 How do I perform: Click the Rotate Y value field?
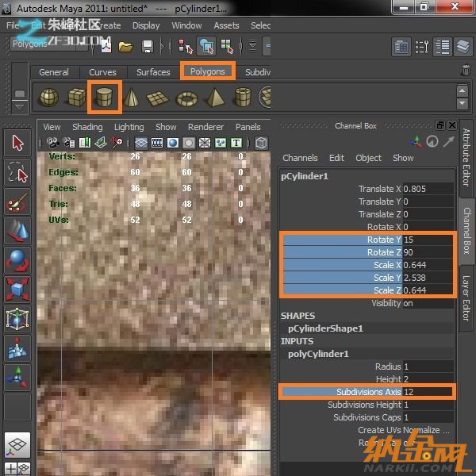428,240
